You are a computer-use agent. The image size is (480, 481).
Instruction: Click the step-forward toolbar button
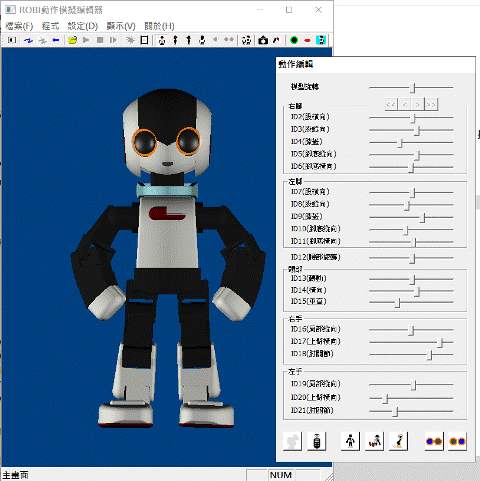click(x=113, y=40)
